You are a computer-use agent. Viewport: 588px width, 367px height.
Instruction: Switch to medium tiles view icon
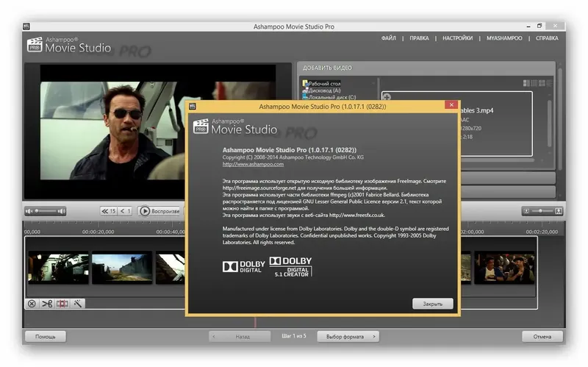pyautogui.click(x=542, y=83)
